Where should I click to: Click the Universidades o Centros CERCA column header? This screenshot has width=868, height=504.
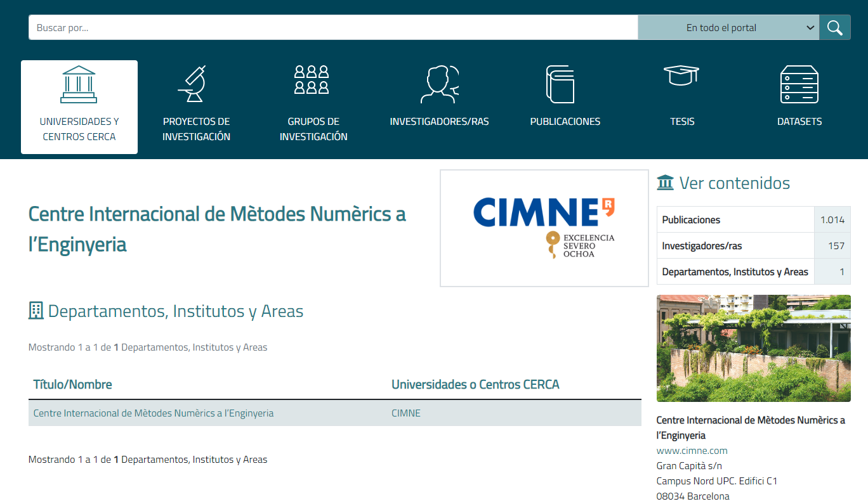[475, 385]
